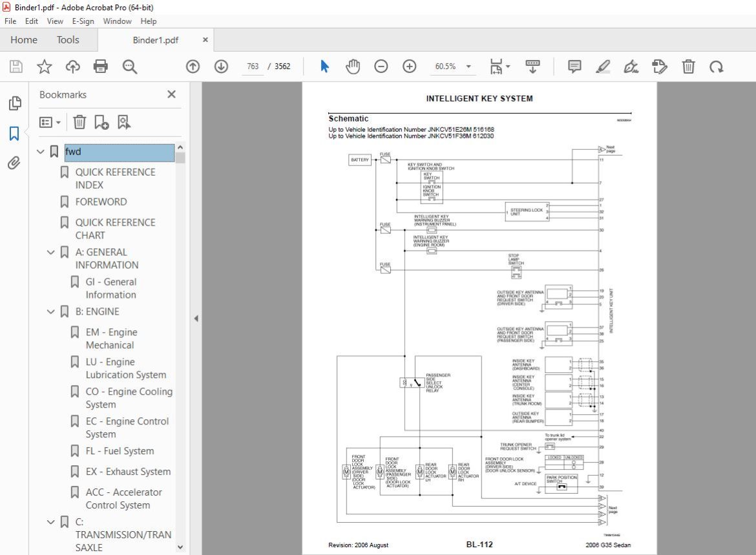Screen dimensions: 756x555
Task: Toggle the Page Thumbnails pane button
Action: pos(14,103)
